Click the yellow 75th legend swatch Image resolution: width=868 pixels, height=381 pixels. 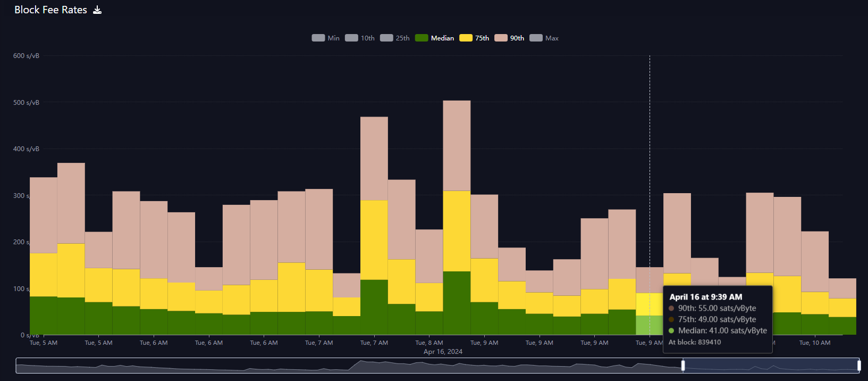pyautogui.click(x=466, y=38)
